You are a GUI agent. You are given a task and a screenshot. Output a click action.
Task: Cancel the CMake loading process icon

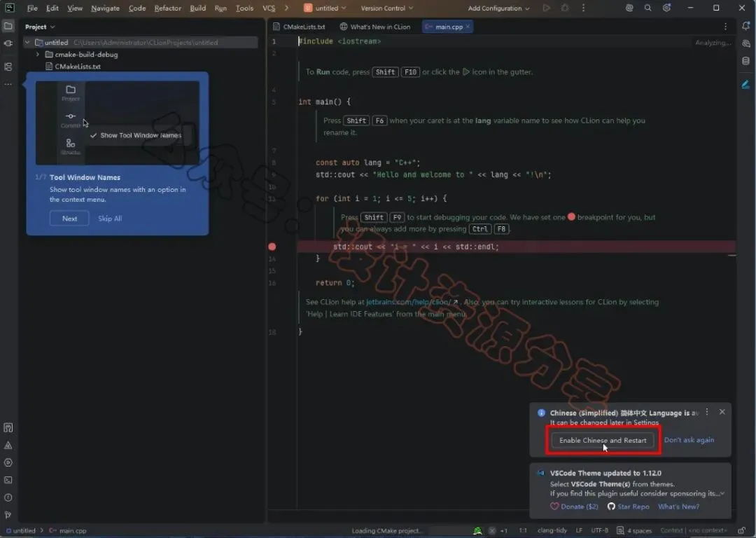pos(492,530)
